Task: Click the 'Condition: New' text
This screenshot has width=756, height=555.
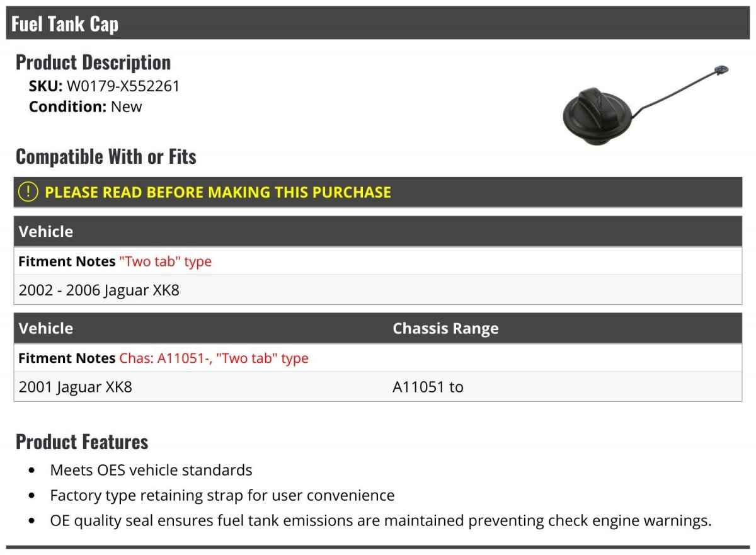Action: [86, 106]
